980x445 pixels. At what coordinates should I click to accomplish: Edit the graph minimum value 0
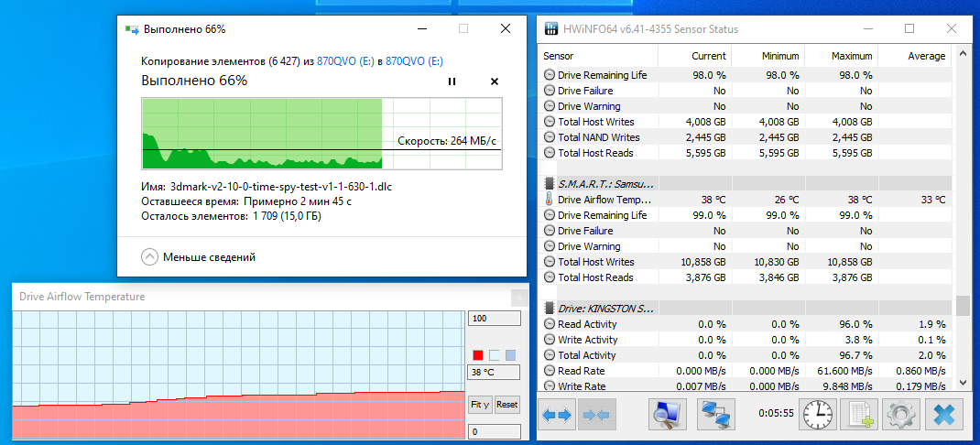[x=495, y=432]
